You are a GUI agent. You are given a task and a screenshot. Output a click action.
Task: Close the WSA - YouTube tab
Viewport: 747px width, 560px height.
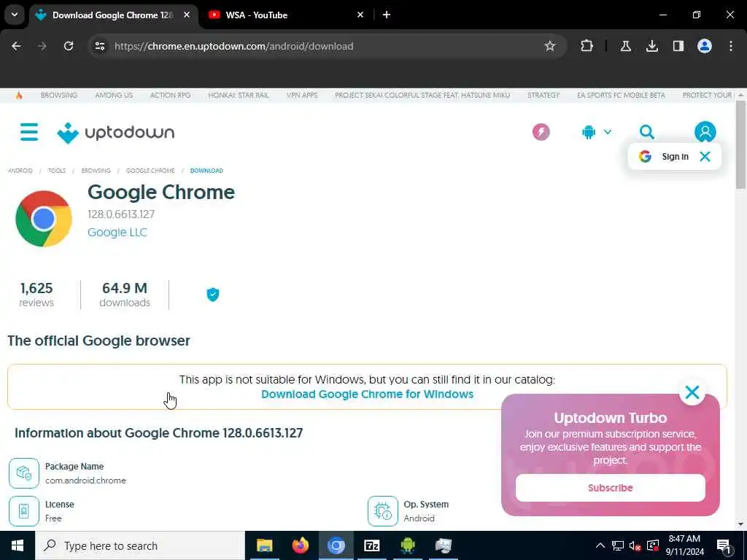click(x=360, y=15)
